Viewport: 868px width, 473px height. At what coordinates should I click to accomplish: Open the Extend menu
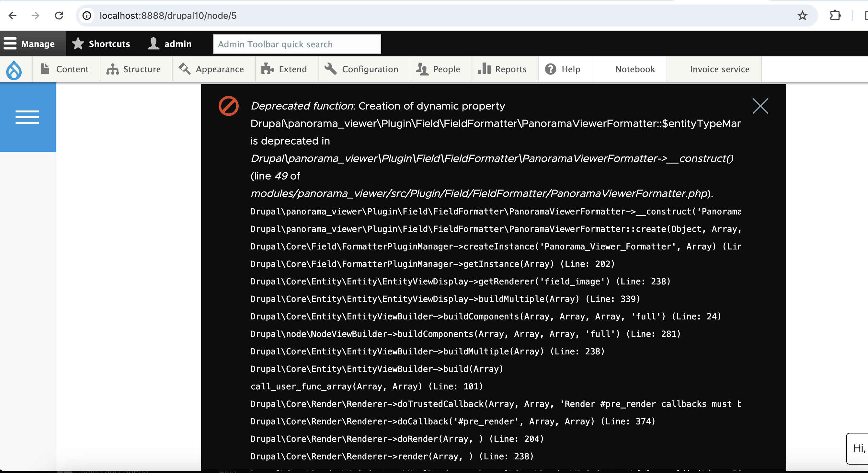point(285,69)
